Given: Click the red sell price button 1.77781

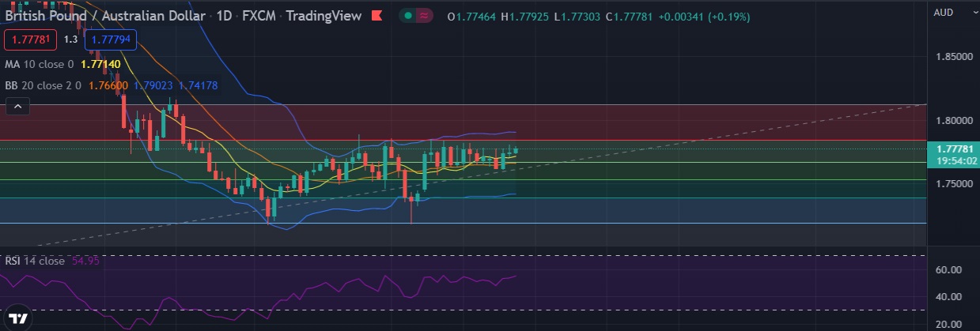Looking at the screenshot, I should [30, 38].
